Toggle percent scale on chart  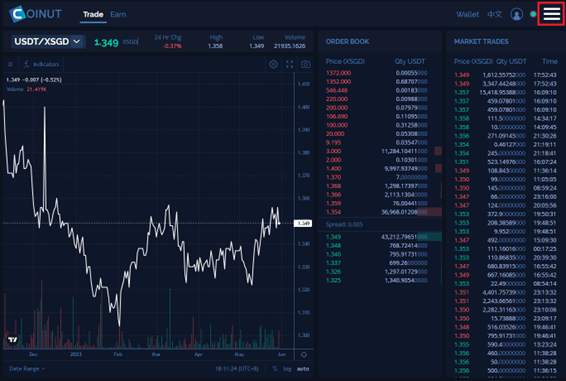(x=275, y=369)
